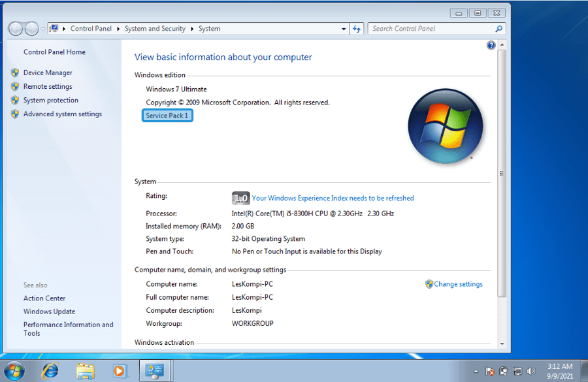Screen dimensions: 588x382
Task: Open Windows Experience Index refresh link
Action: 333,198
